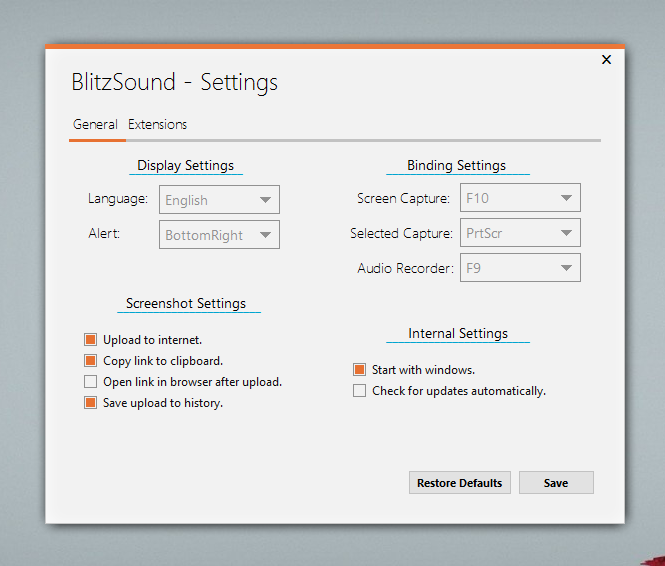665x566 pixels.
Task: Click the Internal Settings heading
Action: (458, 333)
